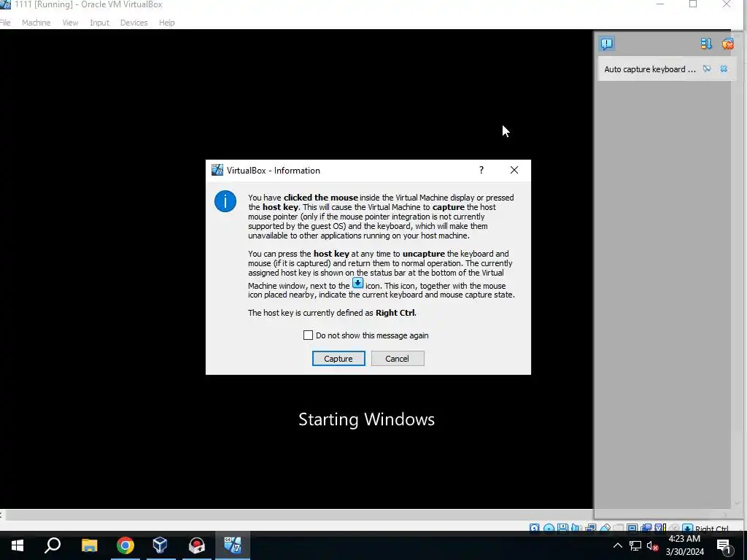The image size is (747, 560).
Task: Open the Help menu
Action: tap(167, 23)
